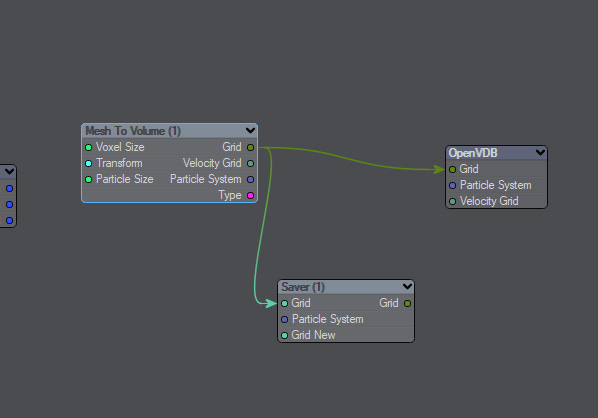Collapse the Mesh To Volume (1) node
The width and height of the screenshot is (598, 418).
tap(250, 131)
